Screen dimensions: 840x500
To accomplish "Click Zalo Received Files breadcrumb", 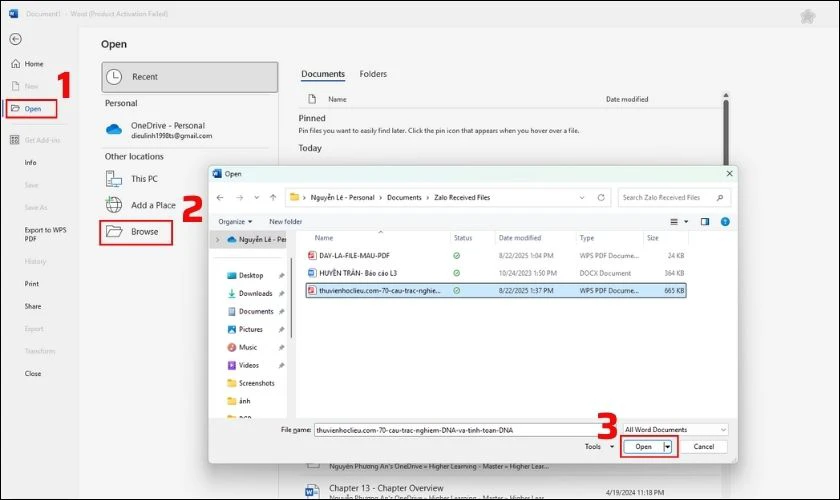I will click(462, 197).
